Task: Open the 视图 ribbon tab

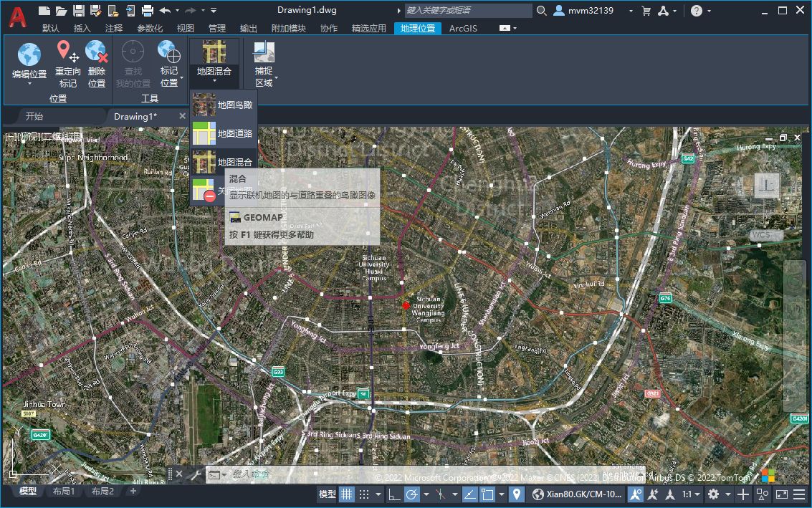Action: pos(185,28)
